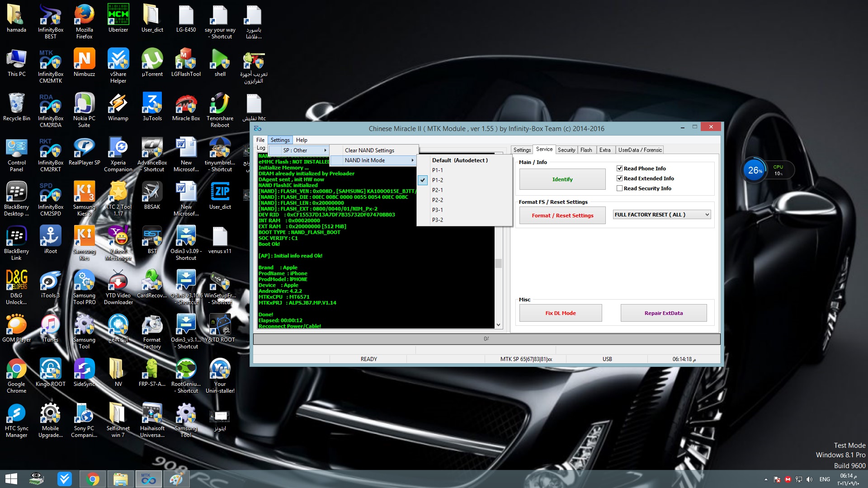Open the Xperia Companion desktop icon

(x=118, y=154)
